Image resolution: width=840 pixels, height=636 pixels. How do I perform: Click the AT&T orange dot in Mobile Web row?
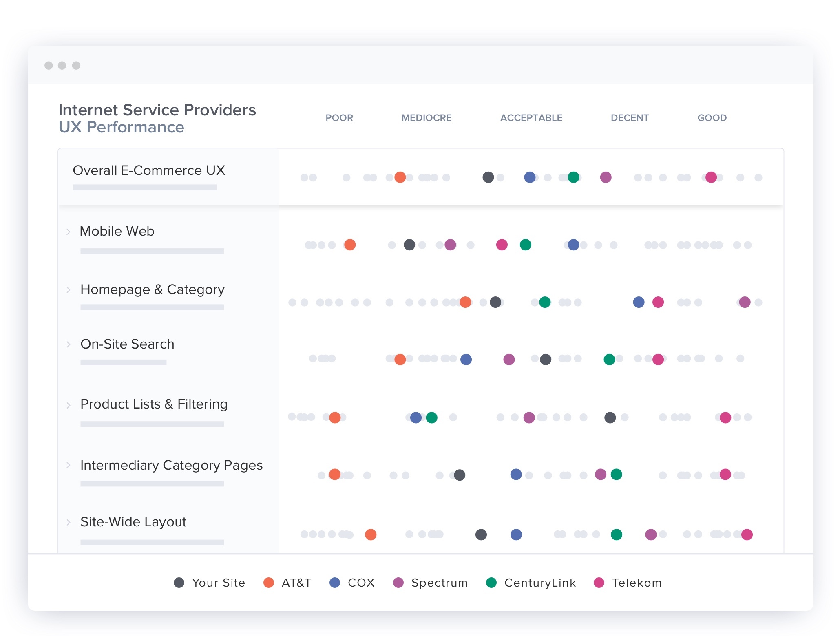(350, 245)
